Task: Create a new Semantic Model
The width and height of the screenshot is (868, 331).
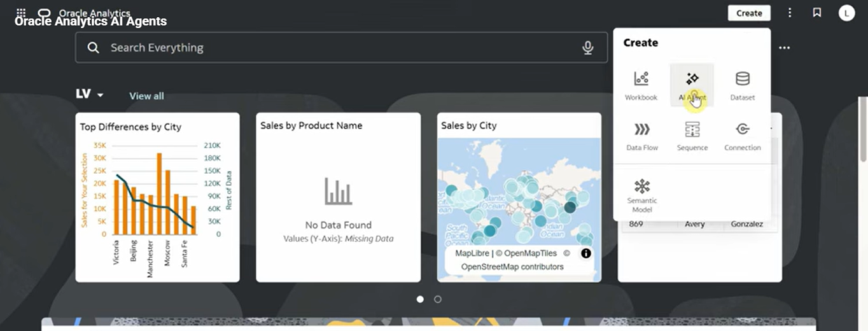Action: (x=641, y=195)
